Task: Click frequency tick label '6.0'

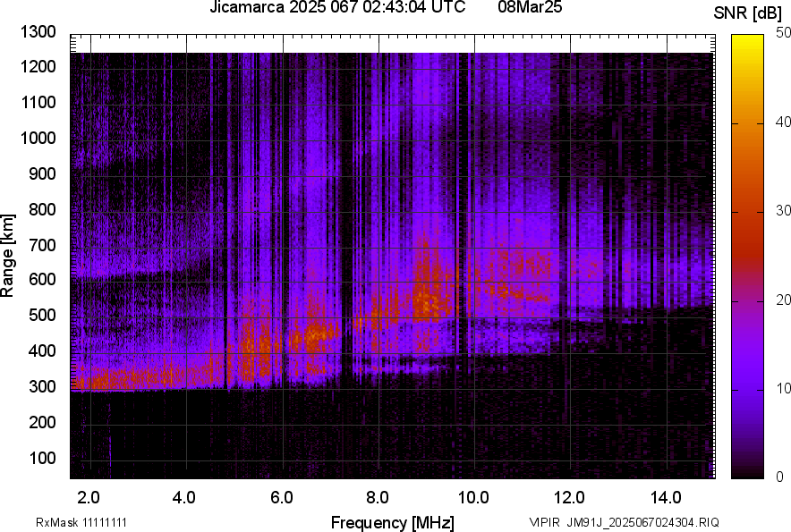Action: pos(282,498)
